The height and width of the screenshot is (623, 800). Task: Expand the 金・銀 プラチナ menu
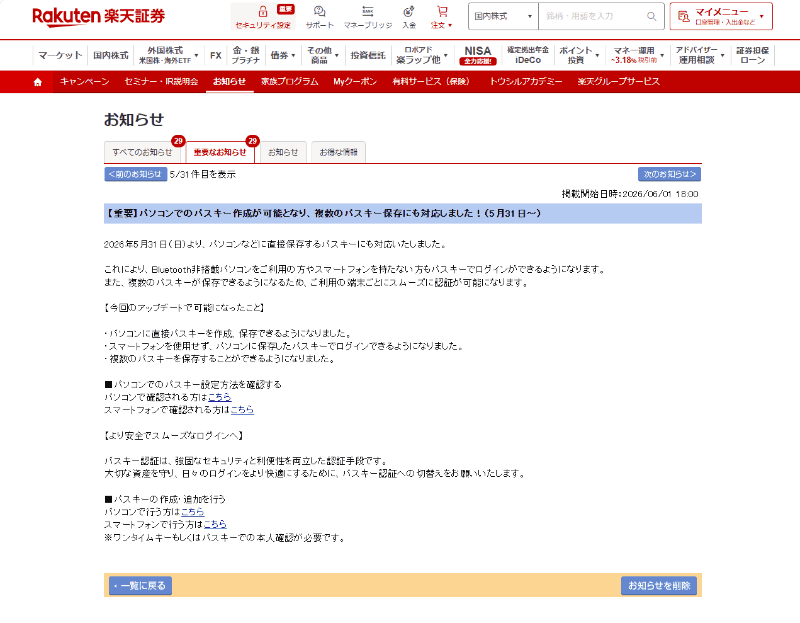click(x=246, y=55)
